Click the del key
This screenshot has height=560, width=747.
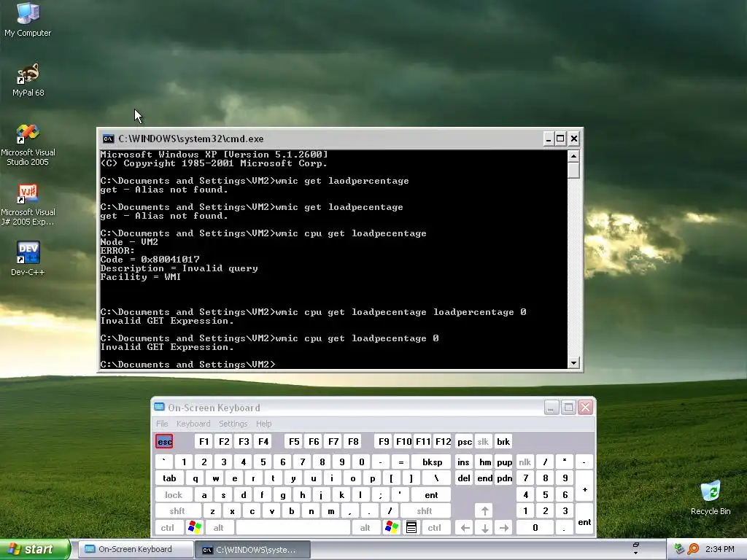point(463,478)
